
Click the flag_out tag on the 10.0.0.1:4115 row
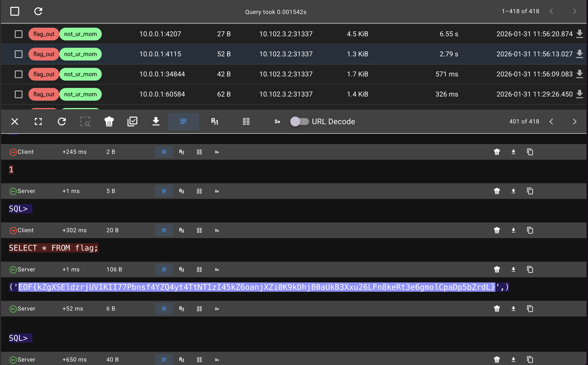click(44, 54)
